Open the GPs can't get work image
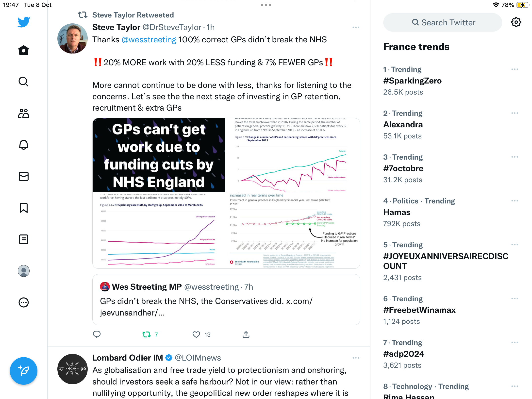The height and width of the screenshot is (399, 532). [x=159, y=155]
